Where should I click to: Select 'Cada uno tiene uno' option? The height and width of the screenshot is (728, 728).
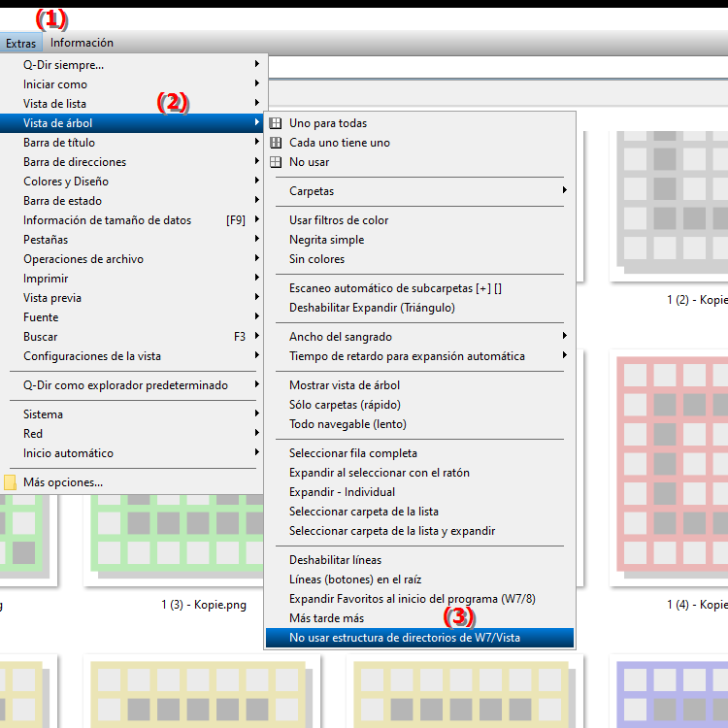coord(419,143)
